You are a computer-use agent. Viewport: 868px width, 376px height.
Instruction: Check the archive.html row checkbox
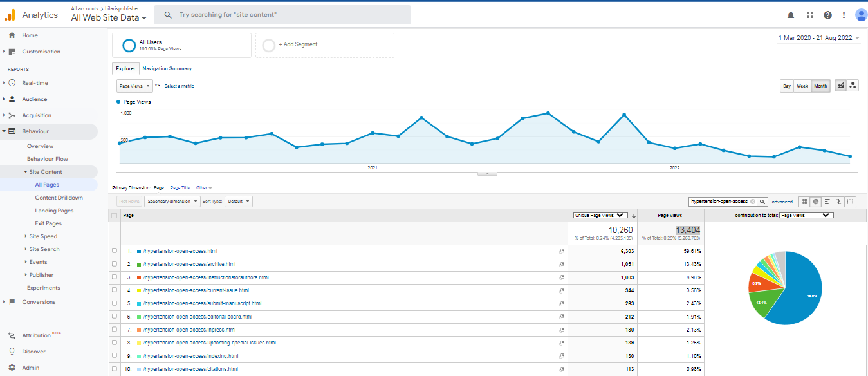point(115,264)
